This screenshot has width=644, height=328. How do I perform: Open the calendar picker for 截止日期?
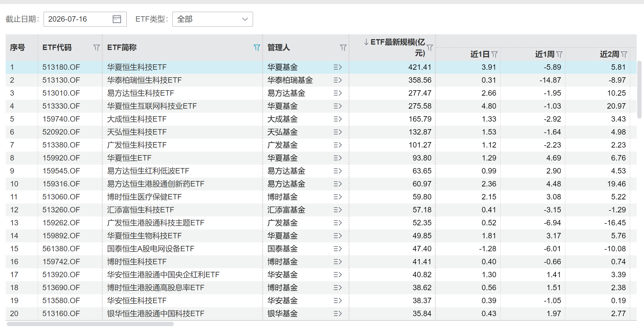tap(117, 19)
